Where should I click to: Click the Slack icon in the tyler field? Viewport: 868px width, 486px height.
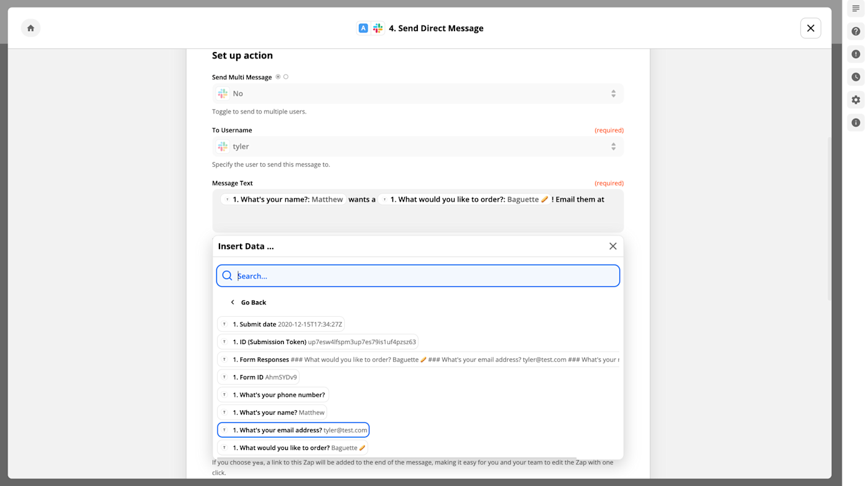(x=223, y=146)
